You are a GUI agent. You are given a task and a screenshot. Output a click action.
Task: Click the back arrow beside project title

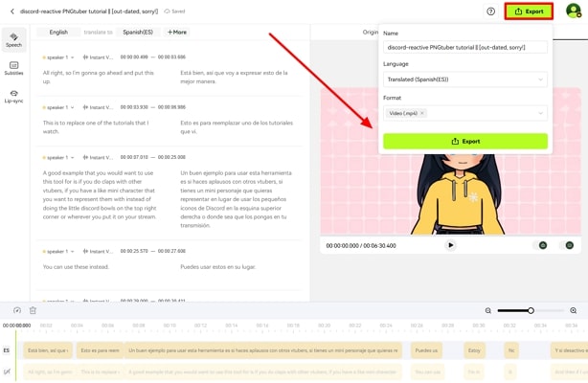(12, 11)
